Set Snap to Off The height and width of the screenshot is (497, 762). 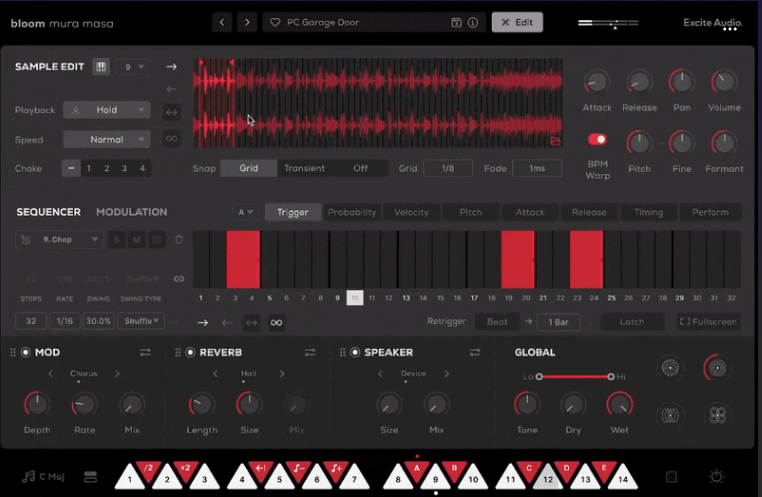(x=360, y=168)
